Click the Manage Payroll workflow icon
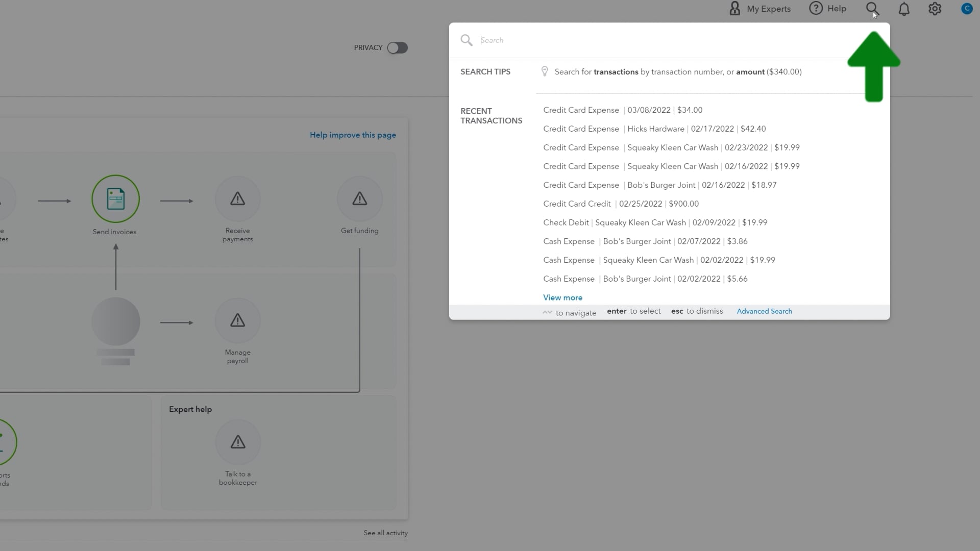Screen dimensions: 980x551 [237, 321]
